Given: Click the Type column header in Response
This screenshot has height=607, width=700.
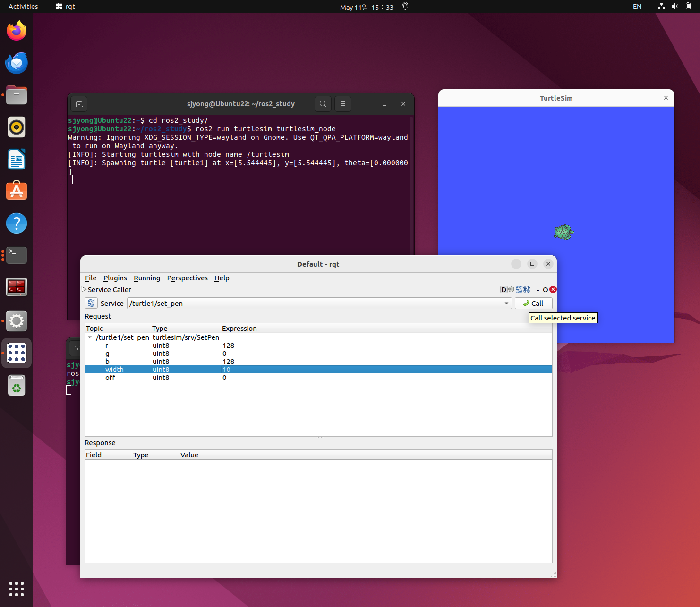Looking at the screenshot, I should 155,455.
